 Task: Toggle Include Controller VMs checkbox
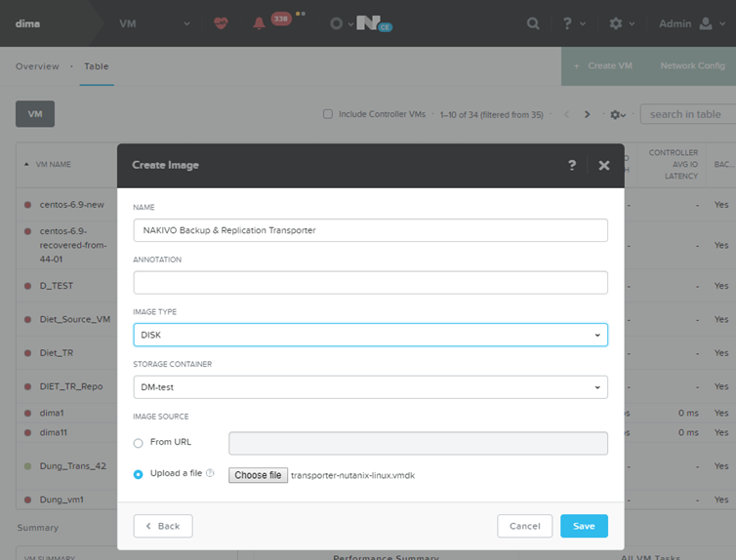pyautogui.click(x=328, y=114)
